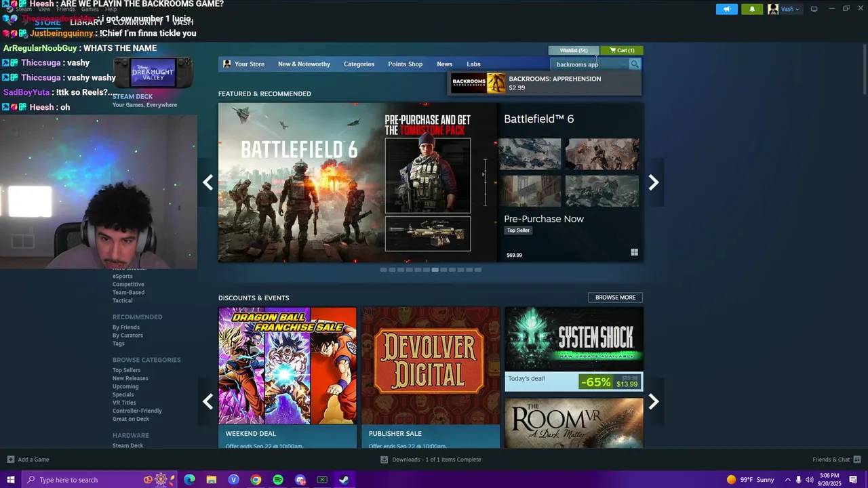
Task: Click the Windows Start button
Action: 10,480
